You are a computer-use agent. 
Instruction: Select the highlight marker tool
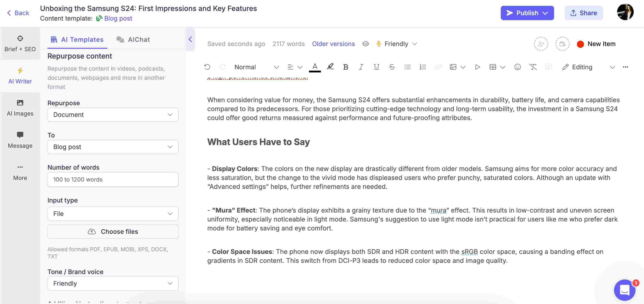tap(330, 67)
